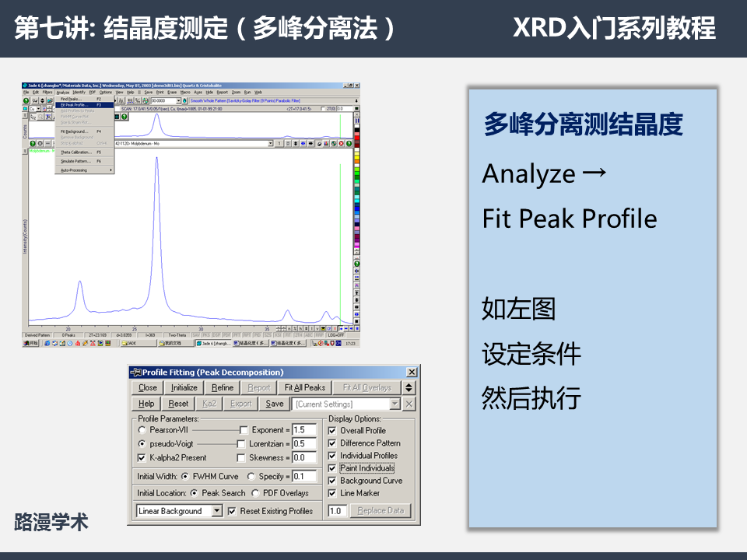The width and height of the screenshot is (747, 560).
Task: Toggle the Exponent checkbox
Action: (x=244, y=430)
